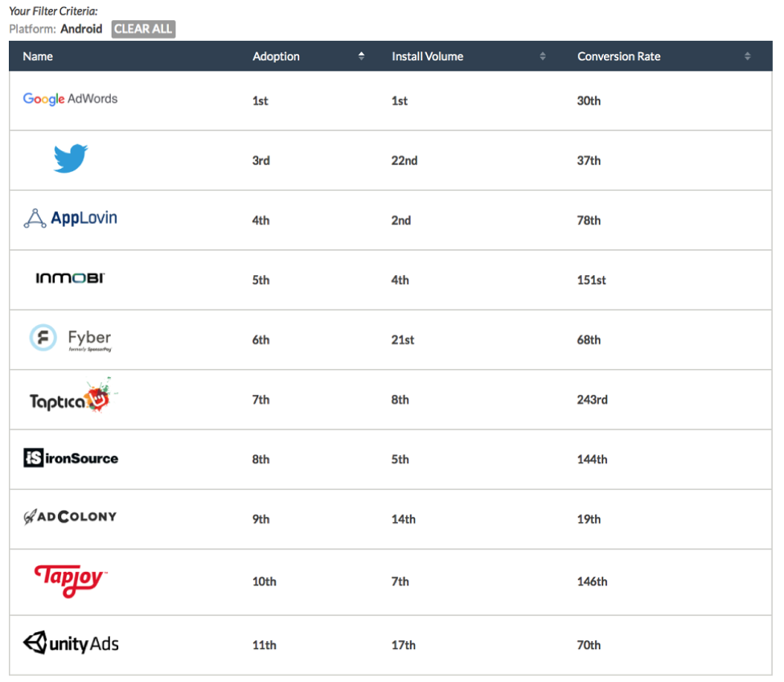Click the Google AdWords logo

click(x=70, y=99)
